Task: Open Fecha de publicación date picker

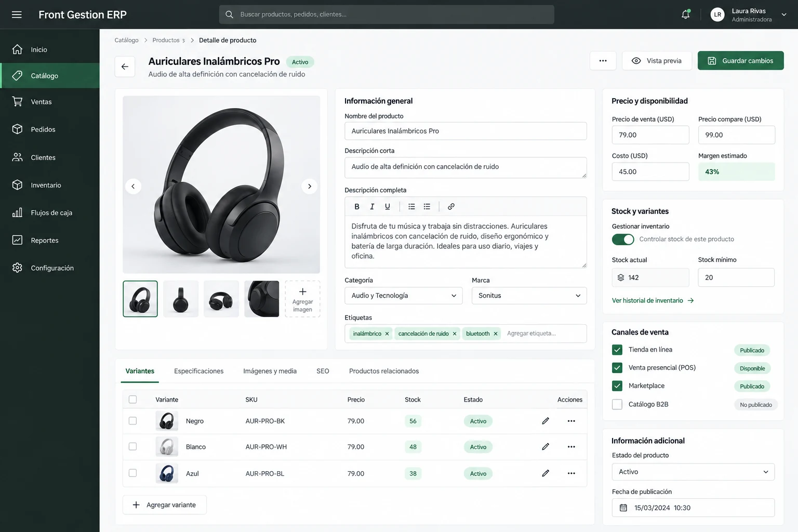Action: [x=693, y=508]
